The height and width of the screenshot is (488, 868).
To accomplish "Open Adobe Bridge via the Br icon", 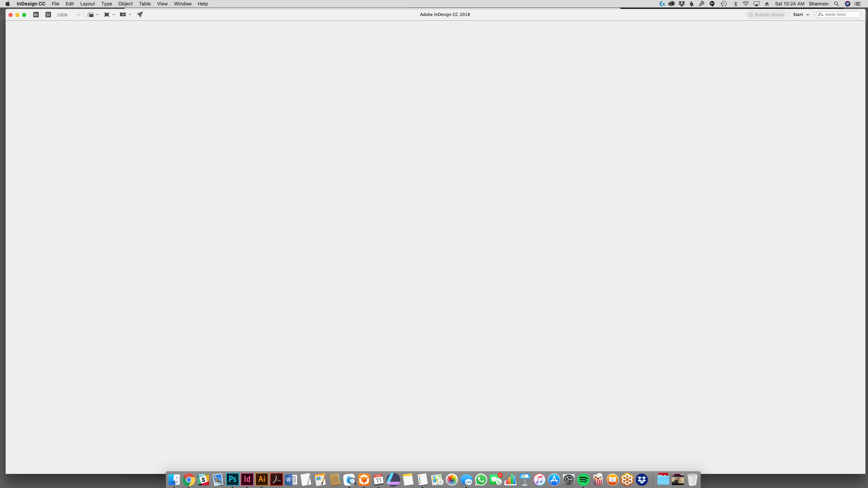I will click(x=36, y=14).
